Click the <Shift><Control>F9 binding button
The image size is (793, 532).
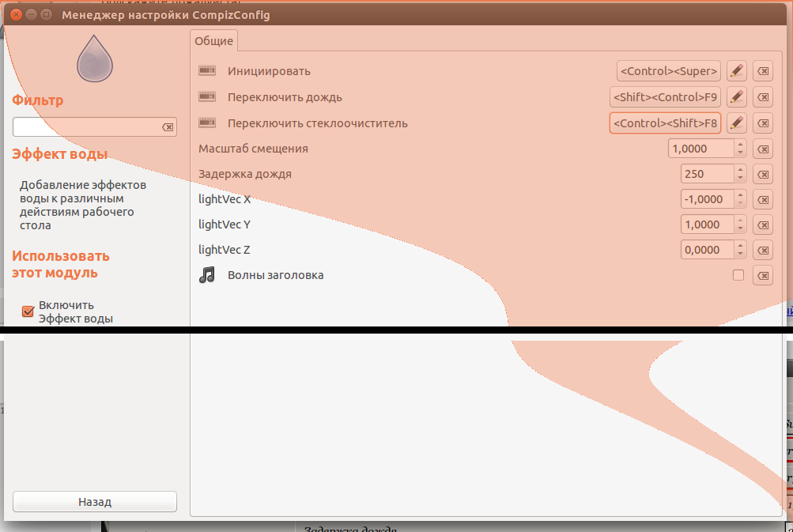[x=666, y=97]
